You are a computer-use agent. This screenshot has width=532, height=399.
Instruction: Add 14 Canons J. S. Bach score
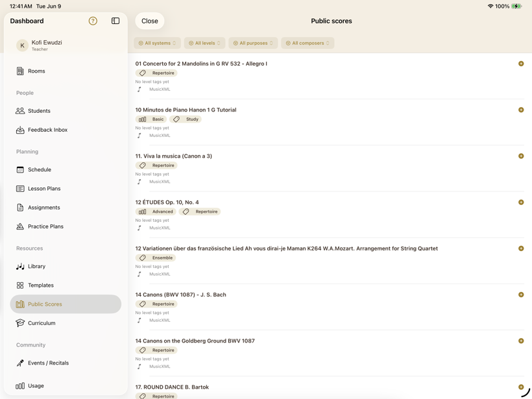[521, 295]
